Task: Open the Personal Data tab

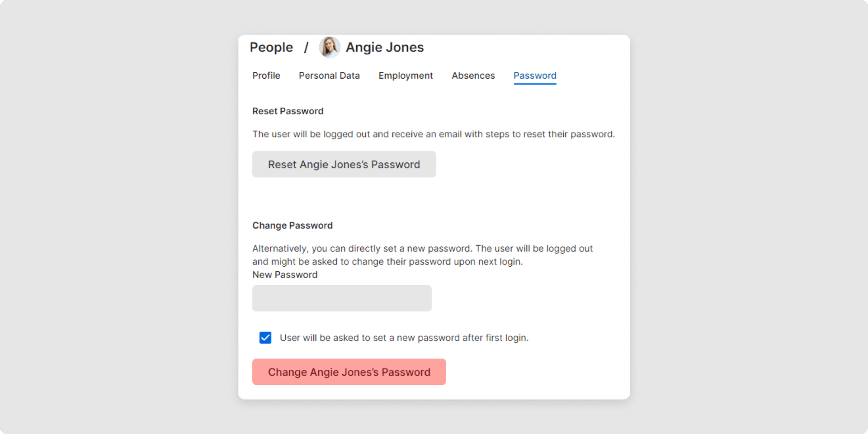Action: pos(329,75)
